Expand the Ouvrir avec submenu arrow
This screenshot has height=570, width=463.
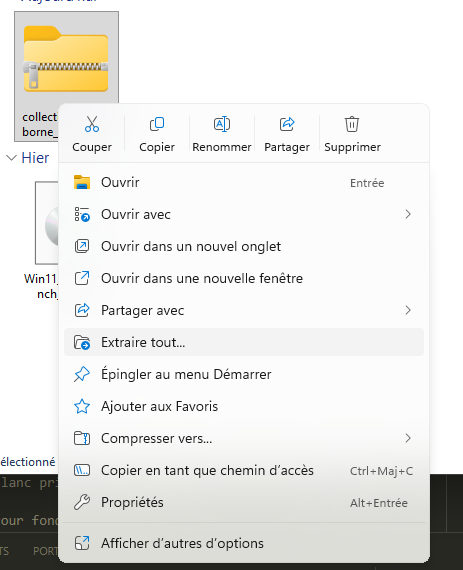[408, 214]
